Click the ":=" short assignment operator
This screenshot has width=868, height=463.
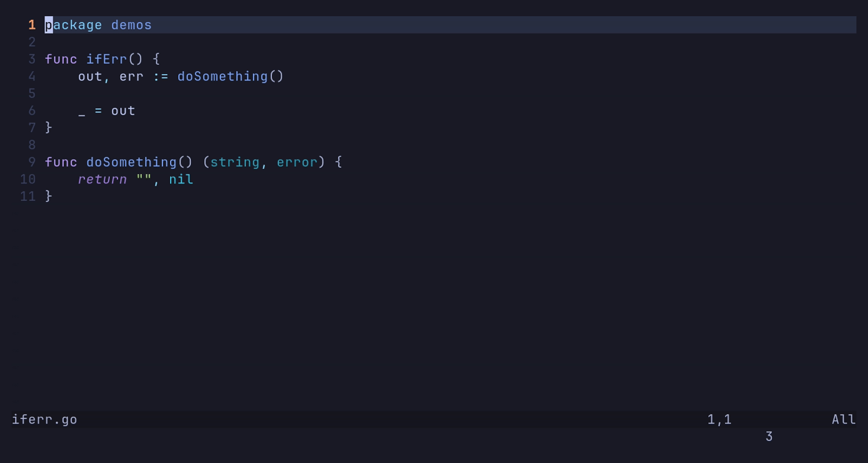tap(160, 76)
